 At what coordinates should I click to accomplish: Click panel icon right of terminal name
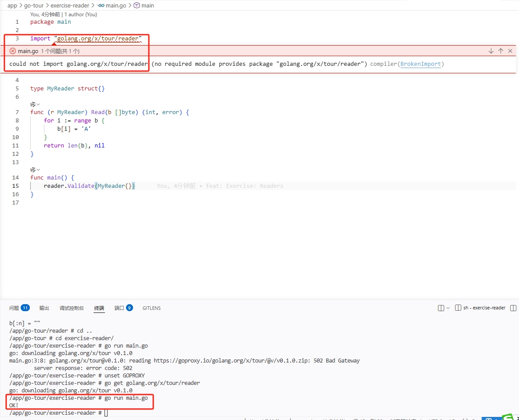pyautogui.click(x=513, y=308)
